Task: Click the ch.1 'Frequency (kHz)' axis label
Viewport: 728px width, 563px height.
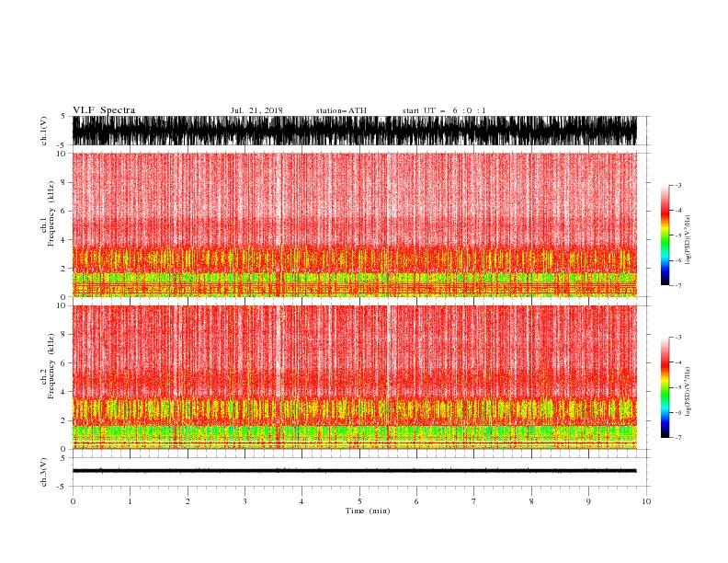Action: pyautogui.click(x=51, y=213)
